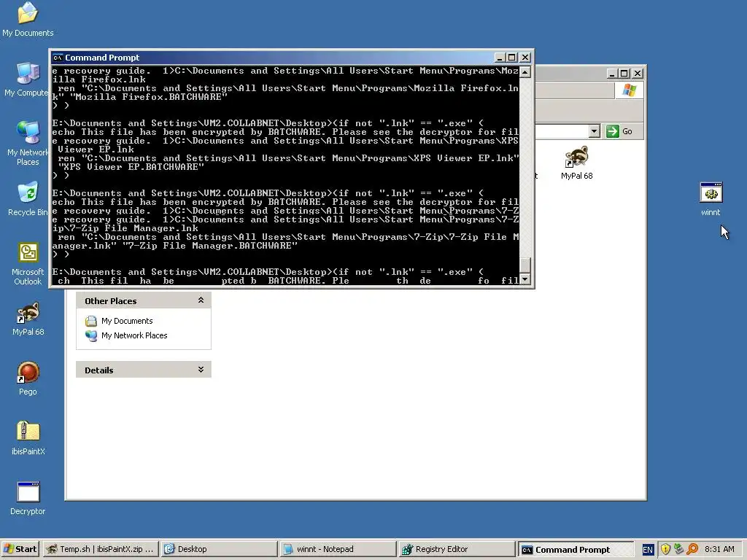Click the EN language indicator in tray
This screenshot has height=560, width=747.
tap(648, 550)
